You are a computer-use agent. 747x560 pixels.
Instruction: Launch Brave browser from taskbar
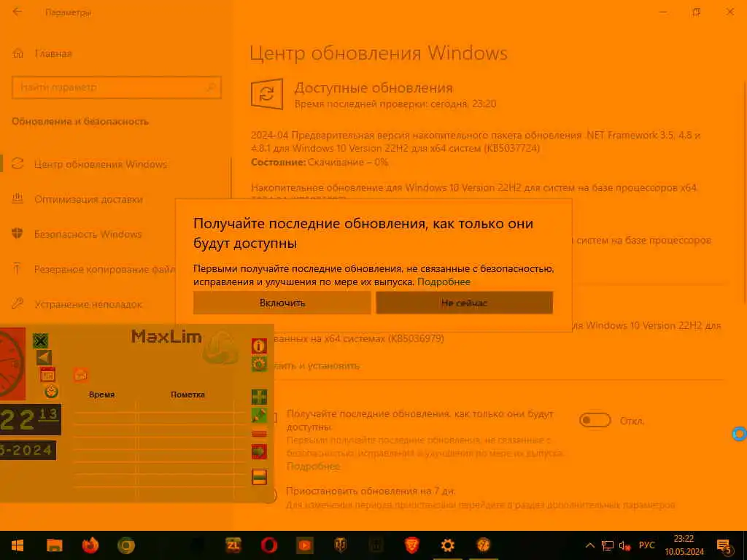(x=411, y=545)
